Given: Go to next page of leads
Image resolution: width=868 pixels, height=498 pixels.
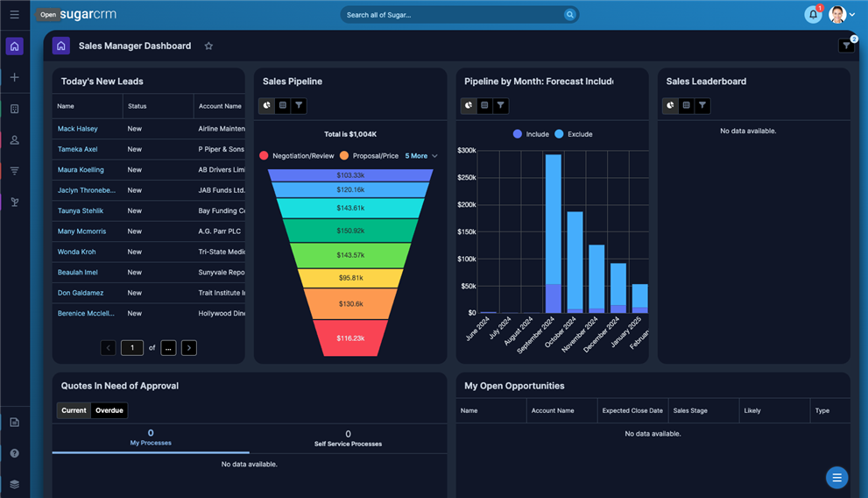Looking at the screenshot, I should pos(189,348).
